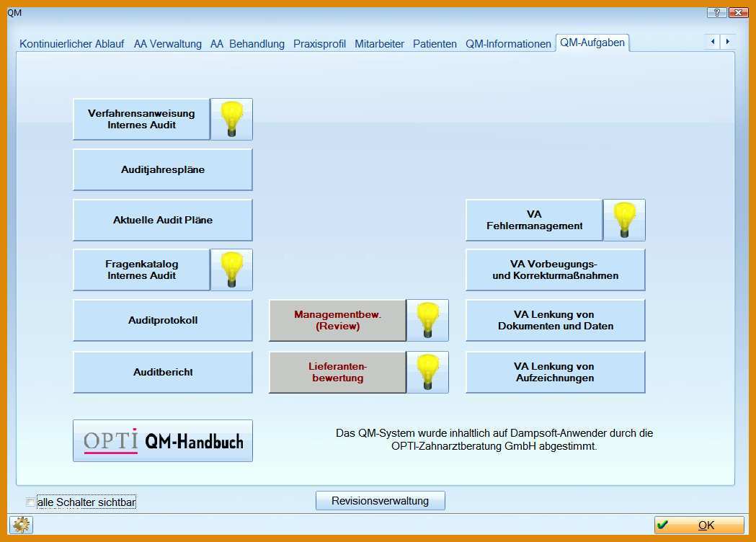Open Auditjahrespläne
The image size is (756, 542).
162,170
